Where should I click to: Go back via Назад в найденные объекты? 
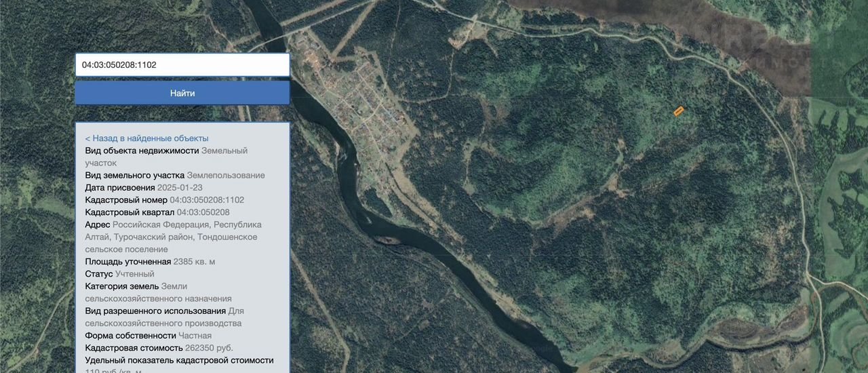pyautogui.click(x=146, y=138)
